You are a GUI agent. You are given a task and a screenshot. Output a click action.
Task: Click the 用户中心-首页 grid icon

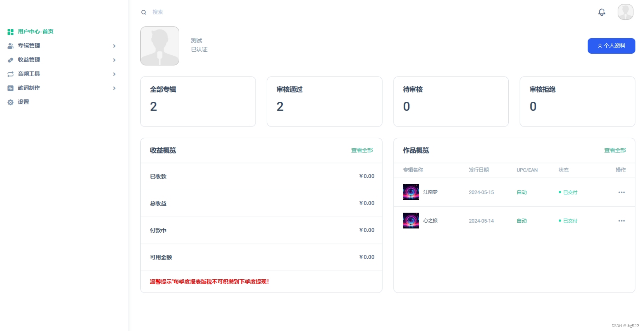(x=10, y=32)
